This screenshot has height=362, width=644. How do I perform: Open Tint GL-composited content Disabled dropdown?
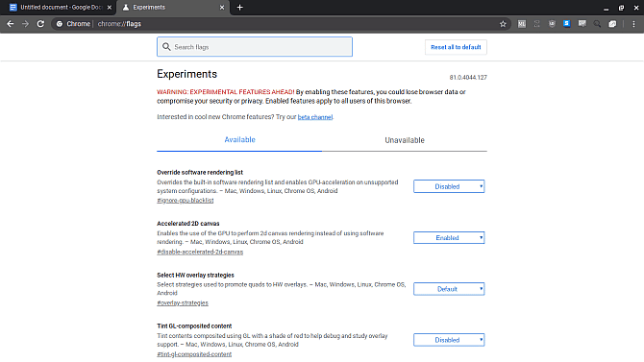coord(449,340)
